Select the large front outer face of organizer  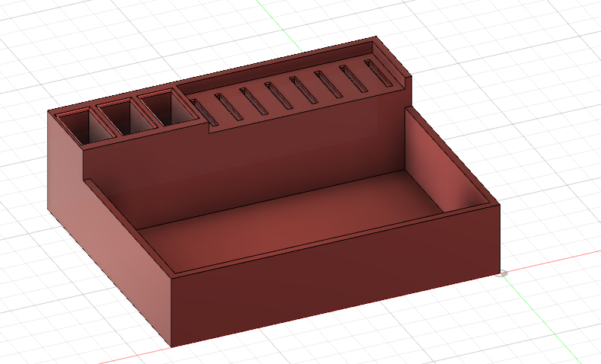(x=335, y=276)
